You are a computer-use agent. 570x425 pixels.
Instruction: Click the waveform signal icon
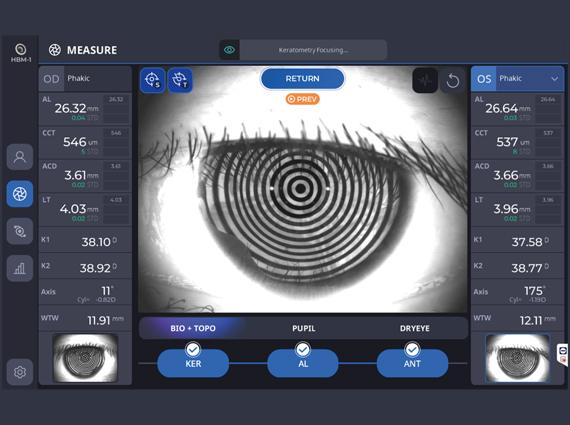pos(425,80)
